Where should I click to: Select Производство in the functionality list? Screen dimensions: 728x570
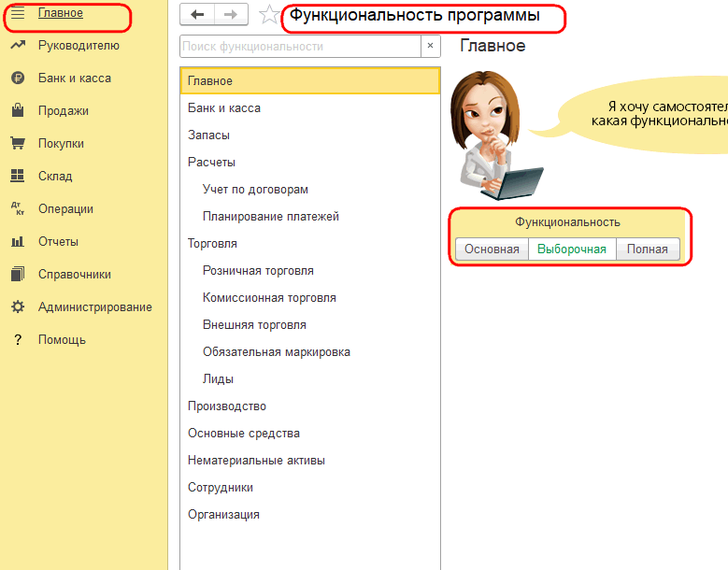tap(309, 406)
